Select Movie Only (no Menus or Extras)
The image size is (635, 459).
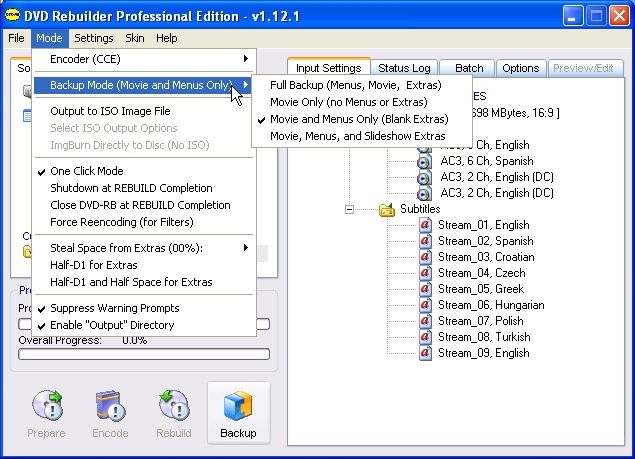pyautogui.click(x=362, y=102)
